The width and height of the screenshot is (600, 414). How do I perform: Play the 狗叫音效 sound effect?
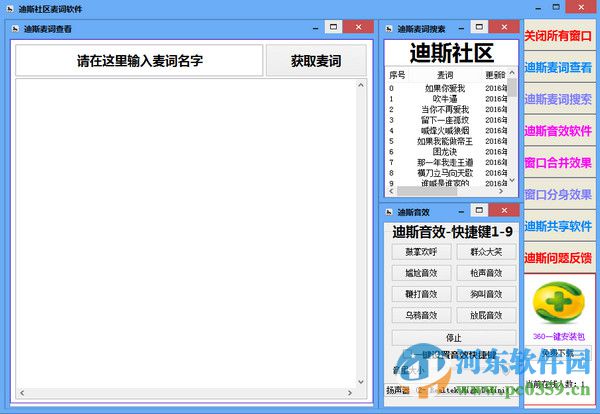(486, 294)
